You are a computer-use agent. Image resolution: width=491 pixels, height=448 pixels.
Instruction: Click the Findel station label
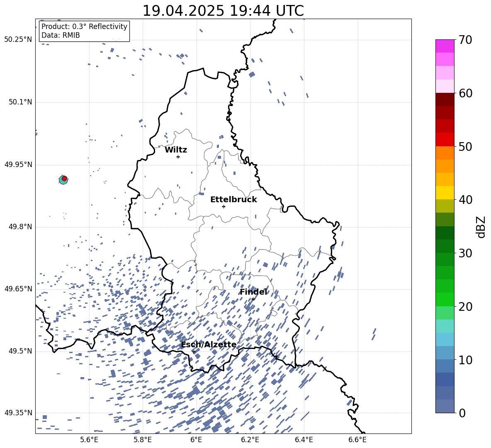click(x=253, y=292)
